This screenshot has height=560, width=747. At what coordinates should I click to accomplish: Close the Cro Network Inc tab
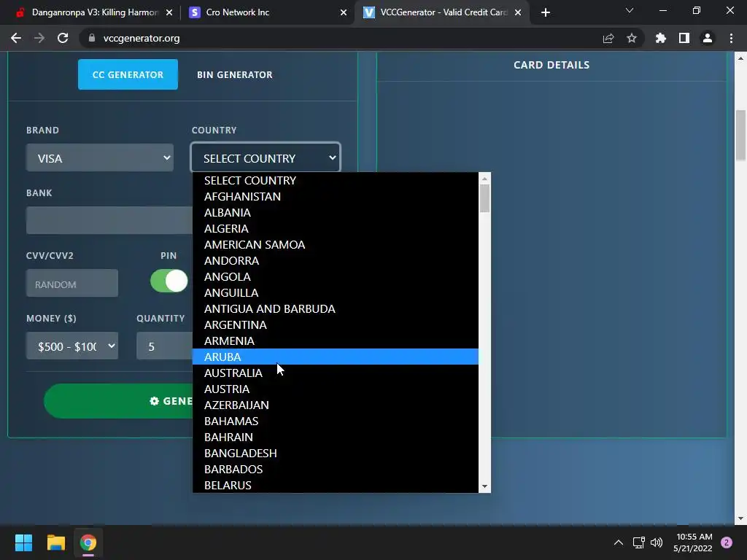tap(343, 12)
